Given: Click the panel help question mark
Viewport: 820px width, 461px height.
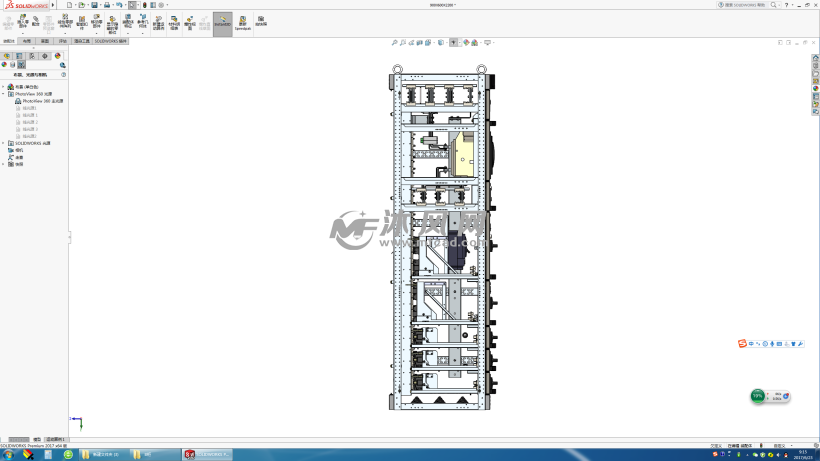Looking at the screenshot, I should pos(63,75).
